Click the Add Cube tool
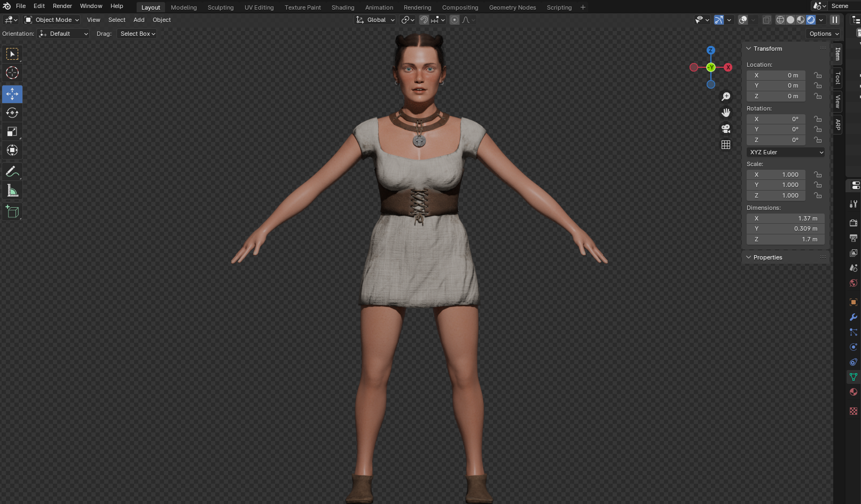 (x=12, y=212)
